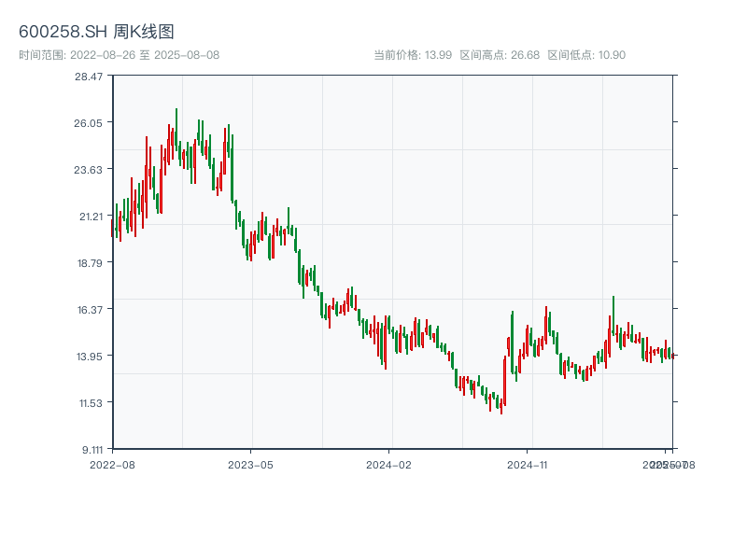747x560 pixels.
Task: Select the 2023-05 x-axis date label
Action: pyautogui.click(x=251, y=464)
